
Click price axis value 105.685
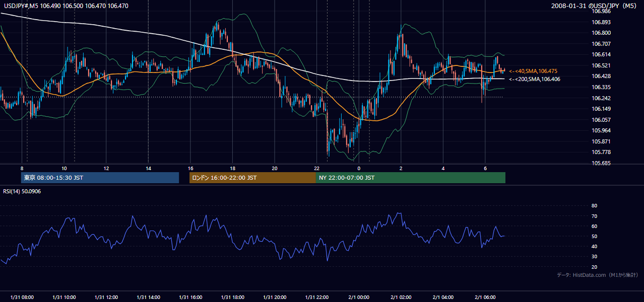click(601, 163)
